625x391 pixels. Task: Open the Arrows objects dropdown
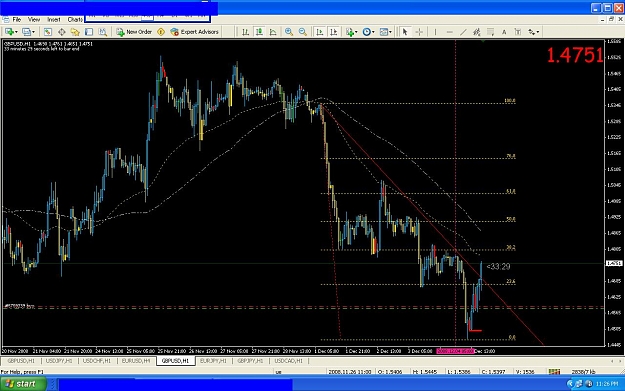(x=534, y=32)
